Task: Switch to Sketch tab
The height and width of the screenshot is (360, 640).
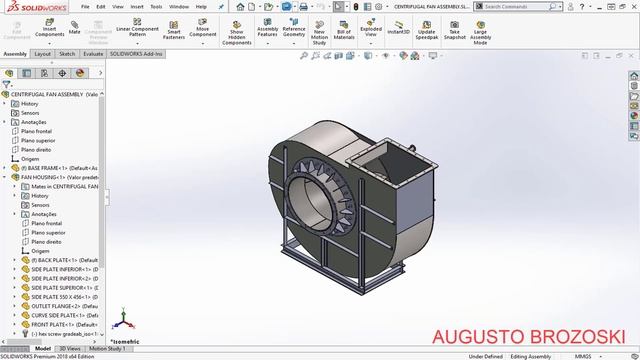Action: 67,54
